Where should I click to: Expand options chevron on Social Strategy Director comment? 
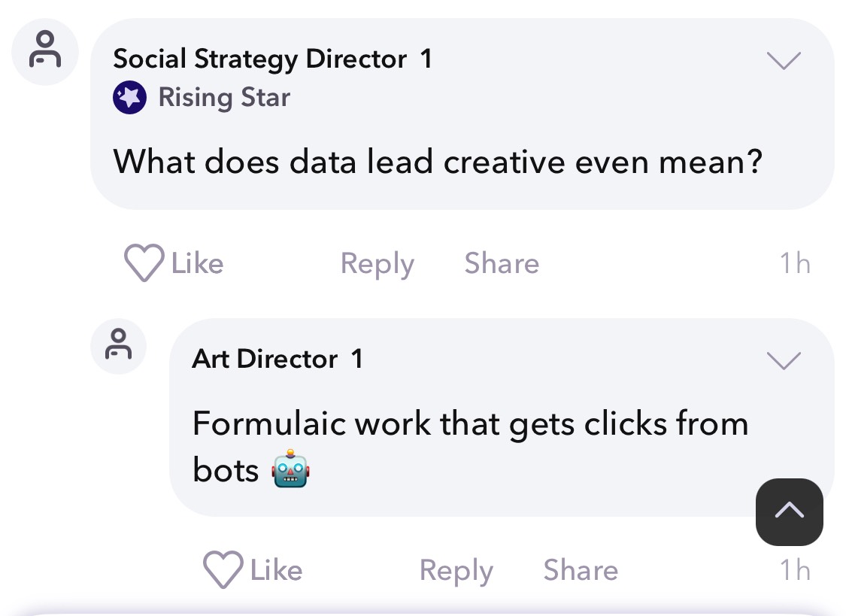tap(784, 60)
